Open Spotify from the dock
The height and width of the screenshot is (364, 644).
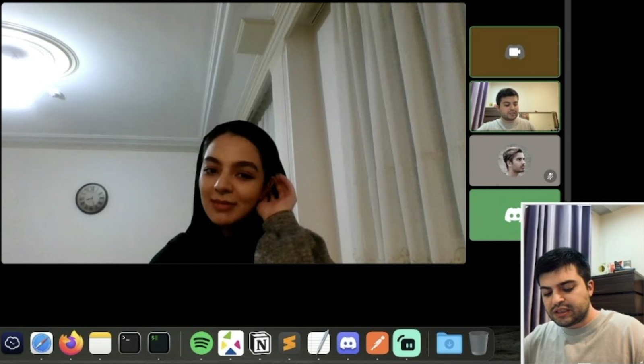point(201,343)
